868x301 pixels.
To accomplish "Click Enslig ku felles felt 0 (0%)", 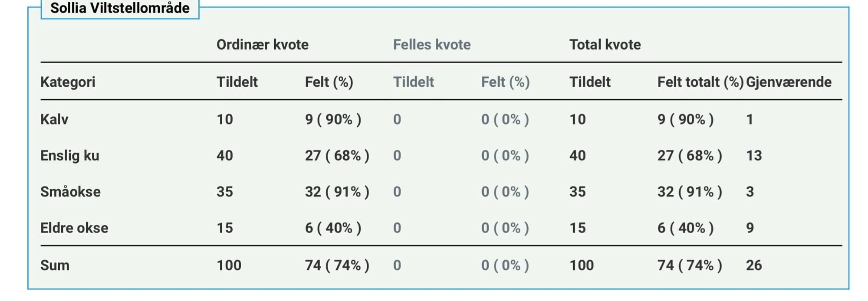I will coord(505,155).
